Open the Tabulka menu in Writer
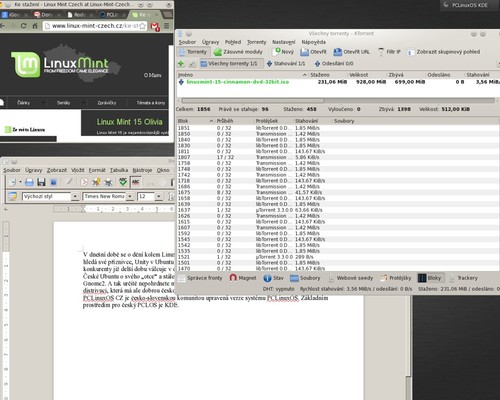The width and height of the screenshot is (500, 400). click(x=119, y=170)
